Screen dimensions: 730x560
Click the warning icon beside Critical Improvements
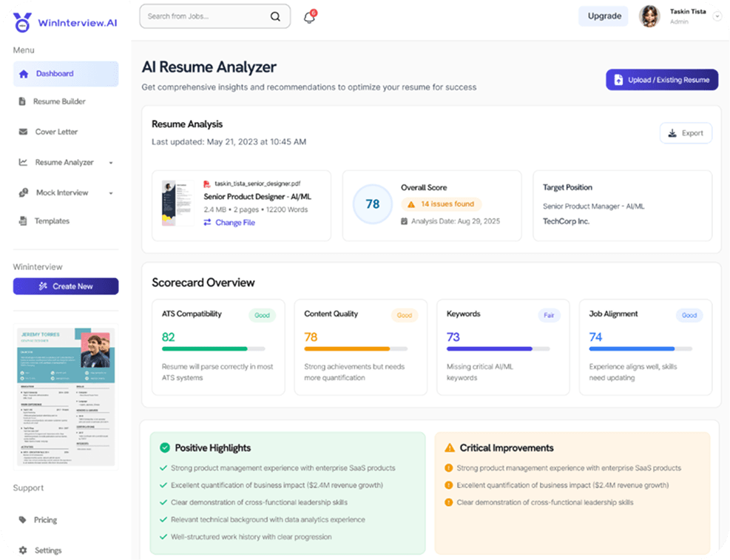click(x=449, y=448)
